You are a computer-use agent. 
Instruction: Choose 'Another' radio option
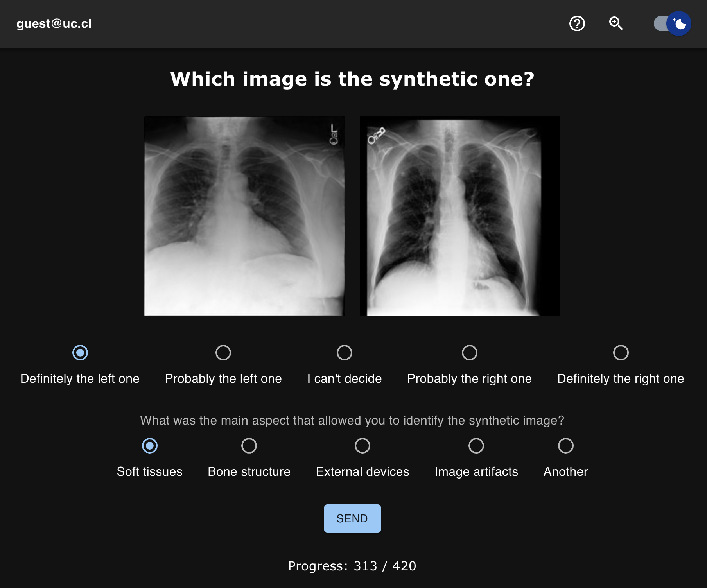coord(566,446)
